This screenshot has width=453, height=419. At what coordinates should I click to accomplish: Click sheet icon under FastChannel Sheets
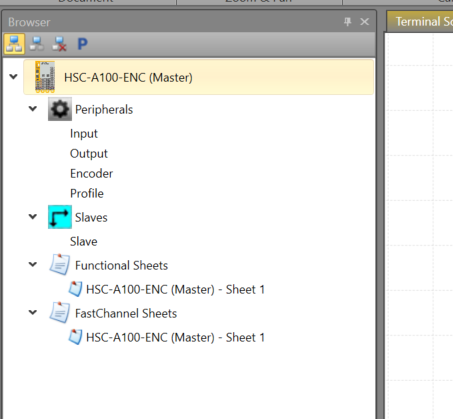75,337
